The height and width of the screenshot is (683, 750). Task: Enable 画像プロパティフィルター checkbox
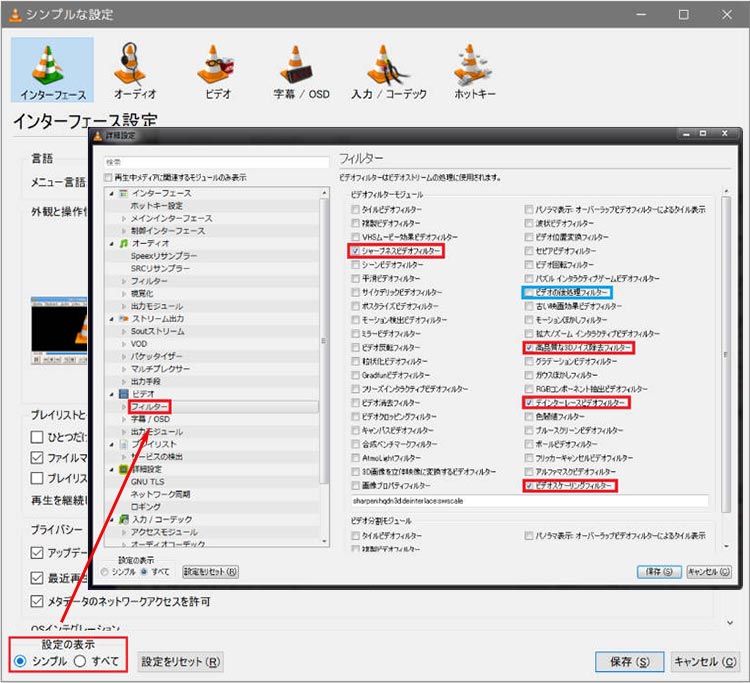pyautogui.click(x=355, y=485)
